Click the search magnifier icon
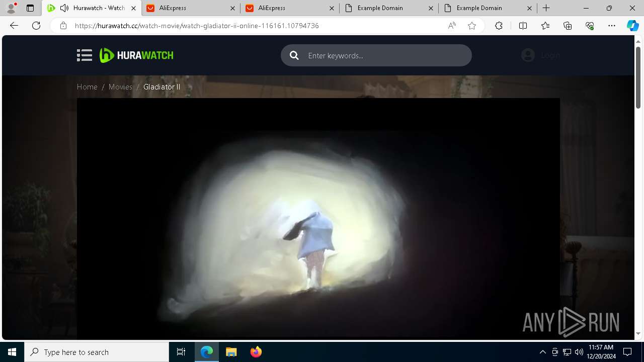644x362 pixels. pos(294,55)
